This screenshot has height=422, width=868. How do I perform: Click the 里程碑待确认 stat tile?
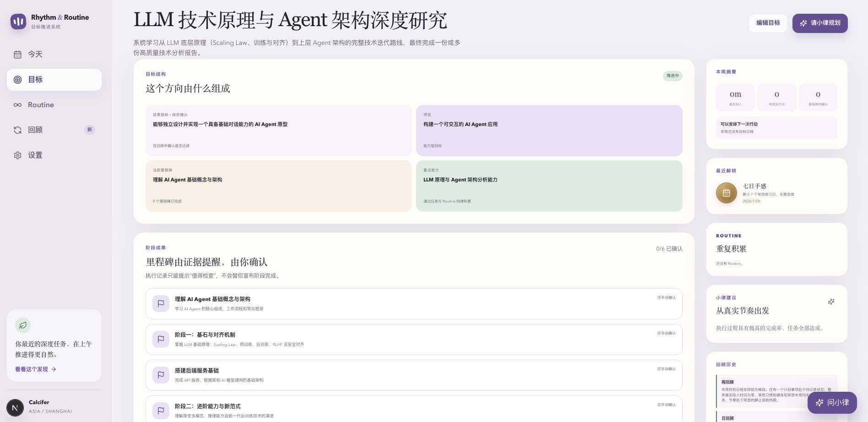pos(818,98)
